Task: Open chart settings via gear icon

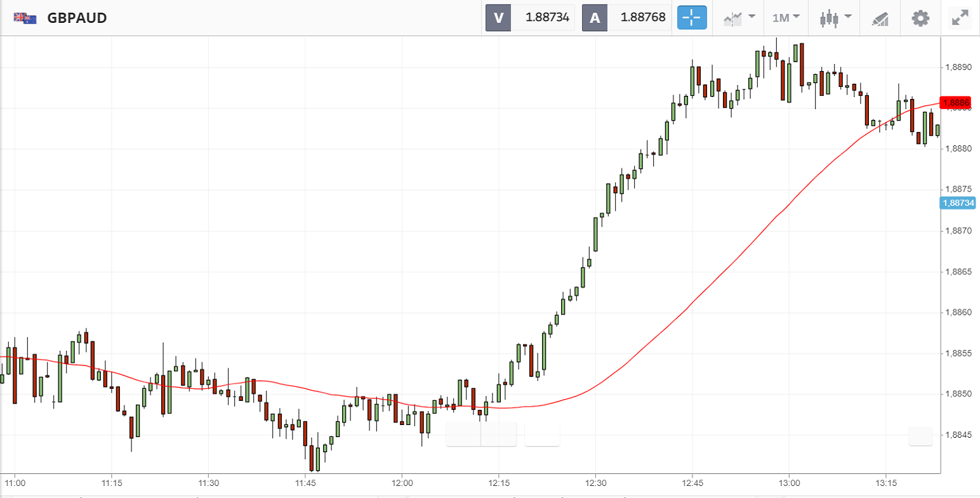Action: pos(920,18)
